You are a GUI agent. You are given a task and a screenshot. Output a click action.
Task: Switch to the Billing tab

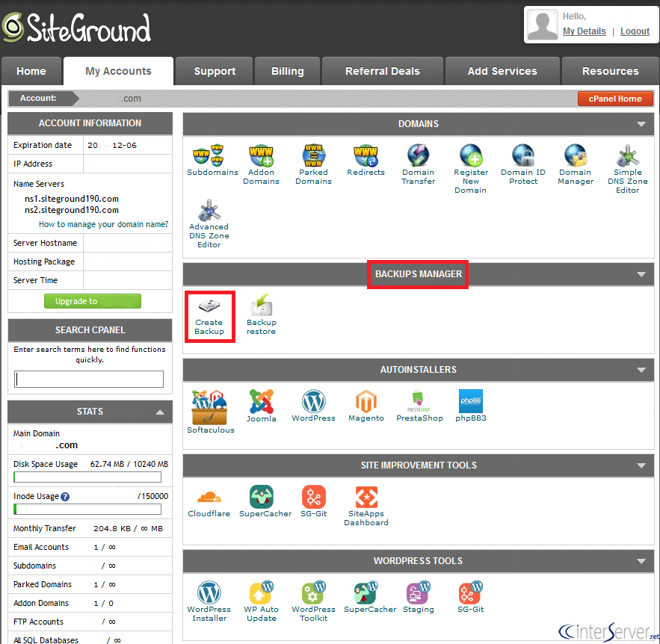point(287,71)
